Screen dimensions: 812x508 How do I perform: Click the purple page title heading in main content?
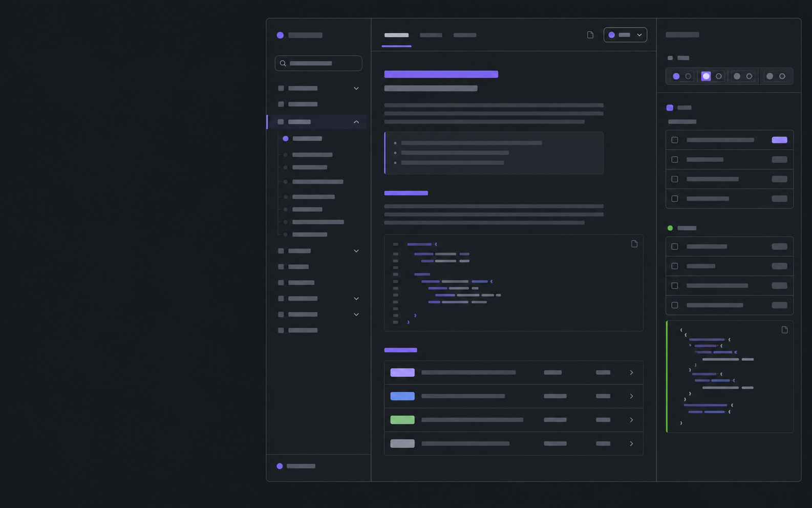[x=441, y=74]
